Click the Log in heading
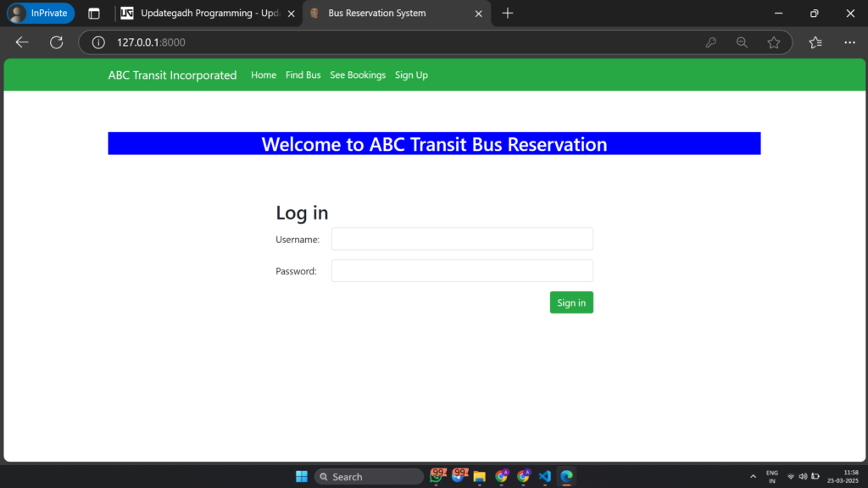 (x=302, y=213)
